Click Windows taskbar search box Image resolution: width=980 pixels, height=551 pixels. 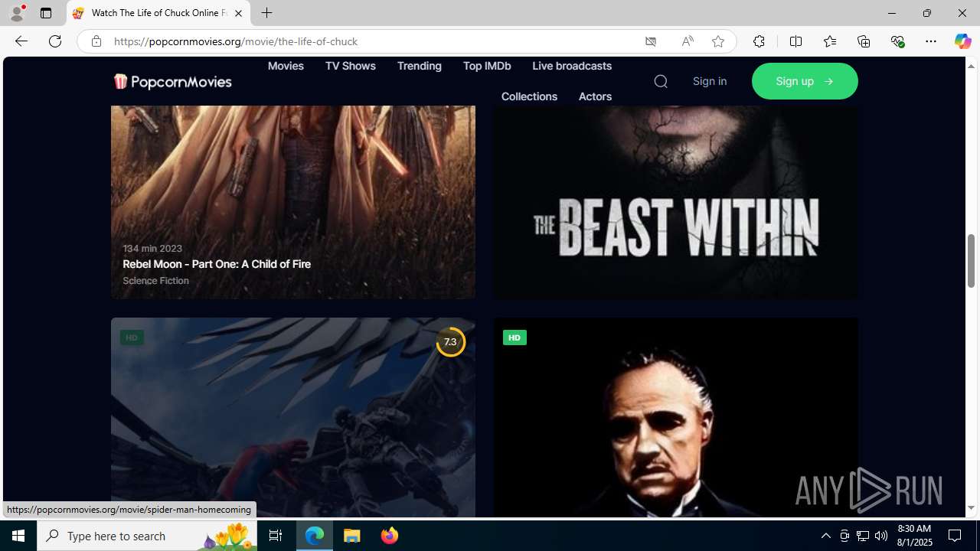click(x=145, y=536)
